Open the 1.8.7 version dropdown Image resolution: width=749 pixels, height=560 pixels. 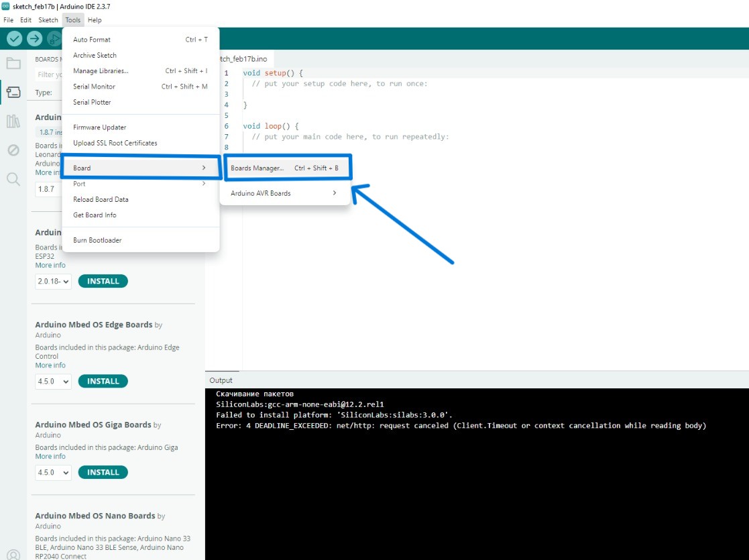point(49,188)
